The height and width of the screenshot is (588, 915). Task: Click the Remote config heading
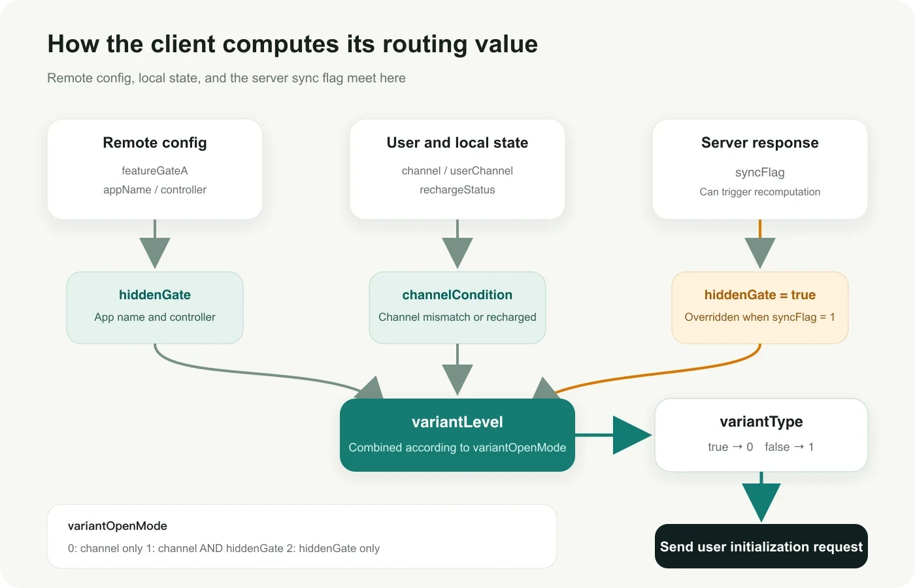155,142
